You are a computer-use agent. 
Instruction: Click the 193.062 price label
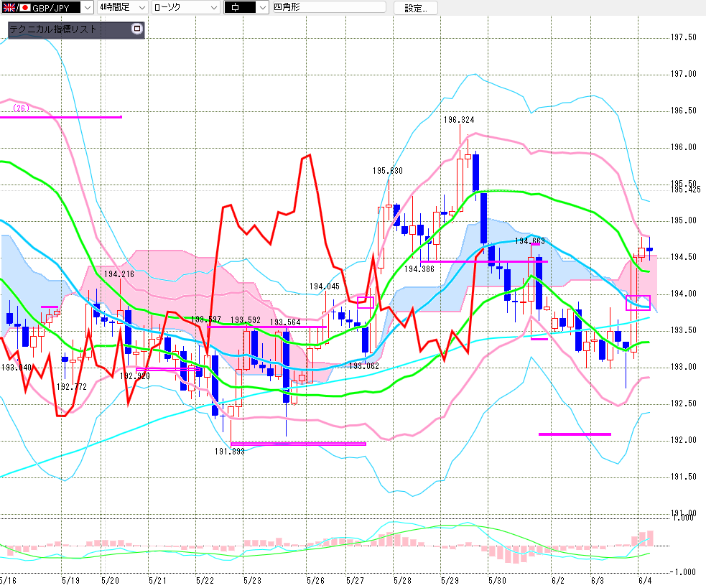(x=364, y=366)
